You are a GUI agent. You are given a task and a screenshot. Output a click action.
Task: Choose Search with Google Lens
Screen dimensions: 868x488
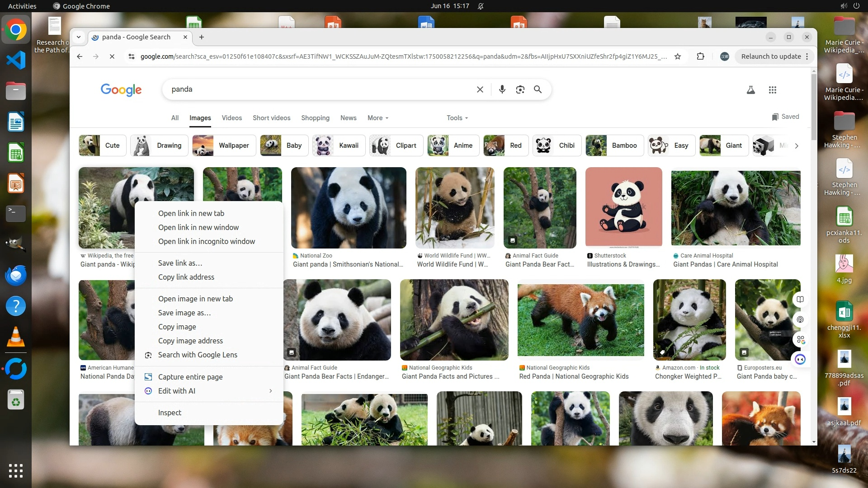(198, 355)
